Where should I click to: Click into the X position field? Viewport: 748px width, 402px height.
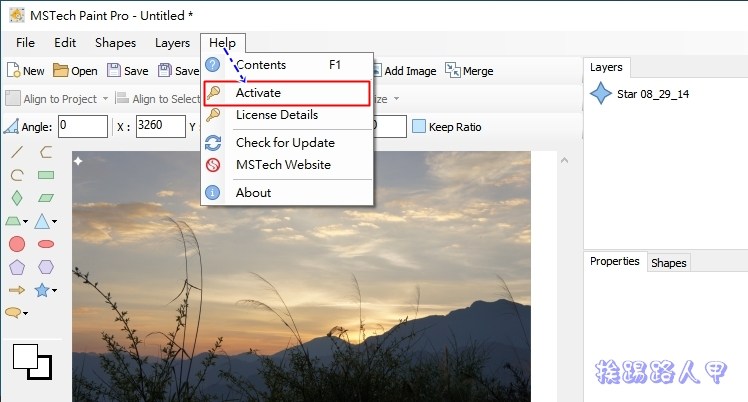pyautogui.click(x=161, y=126)
